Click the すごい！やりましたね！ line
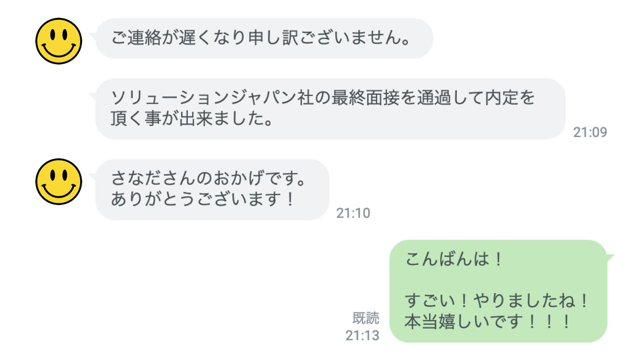The width and height of the screenshot is (644, 362). (496, 301)
